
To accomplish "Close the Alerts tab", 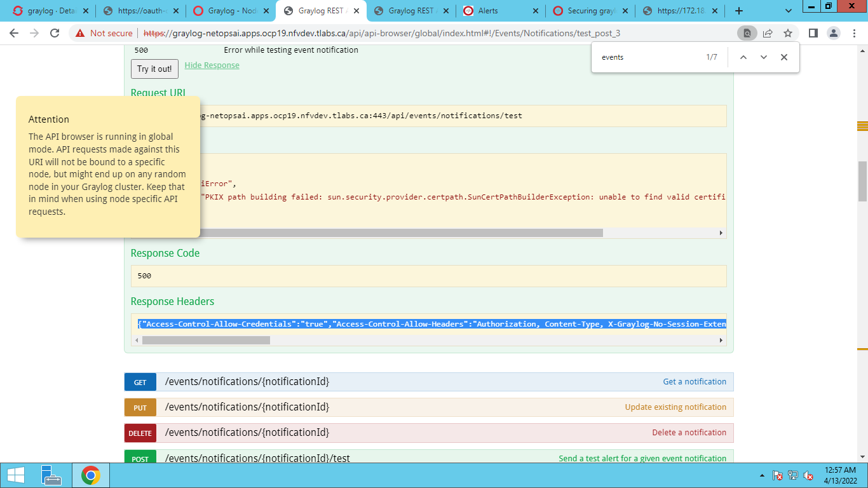I will [536, 11].
